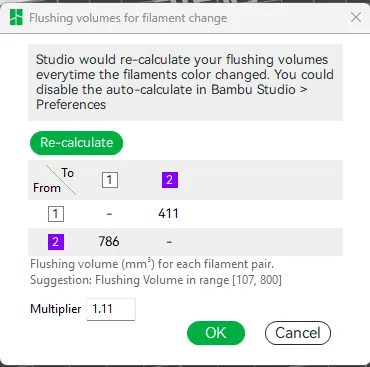
Task: Cancel the flushing volume changes
Action: [298, 333]
